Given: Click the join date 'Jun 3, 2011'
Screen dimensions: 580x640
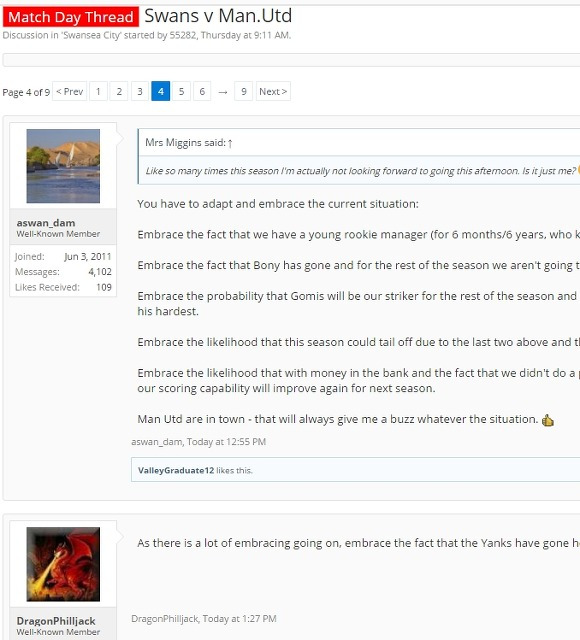Looking at the screenshot, I should 88,257.
